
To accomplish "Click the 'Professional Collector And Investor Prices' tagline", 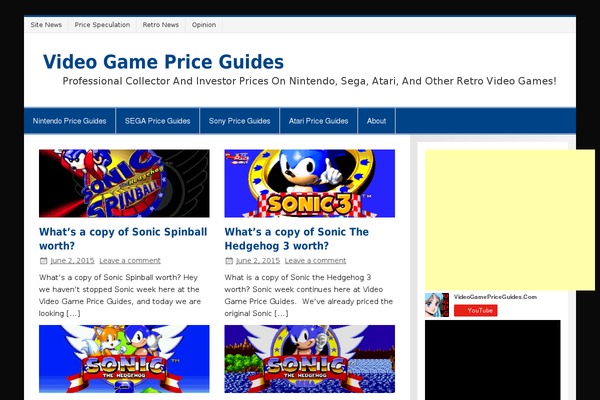I will (x=309, y=81).
